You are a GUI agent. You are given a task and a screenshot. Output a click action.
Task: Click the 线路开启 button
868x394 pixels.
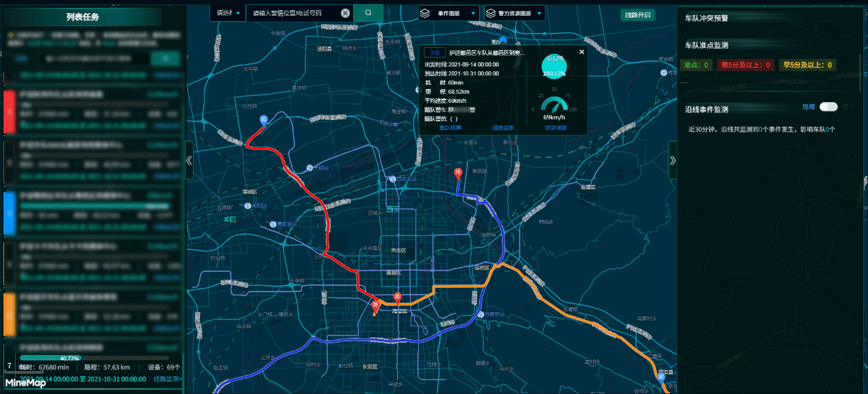pos(638,15)
